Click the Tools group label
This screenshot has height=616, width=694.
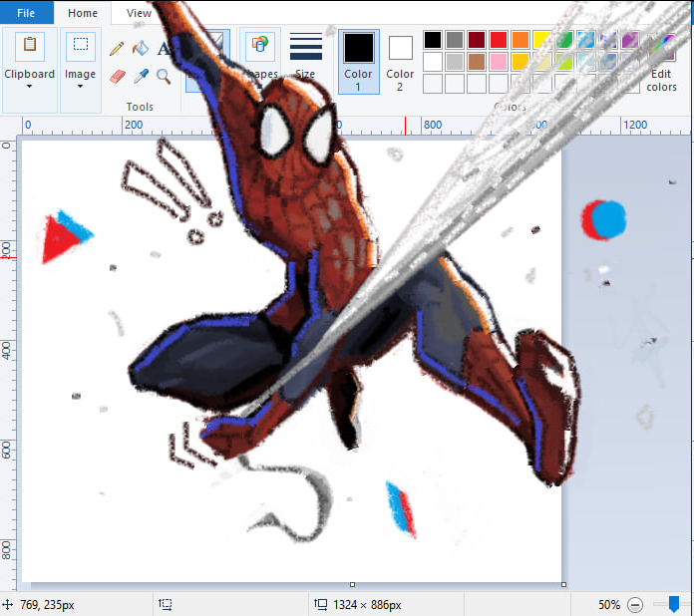coord(140,107)
